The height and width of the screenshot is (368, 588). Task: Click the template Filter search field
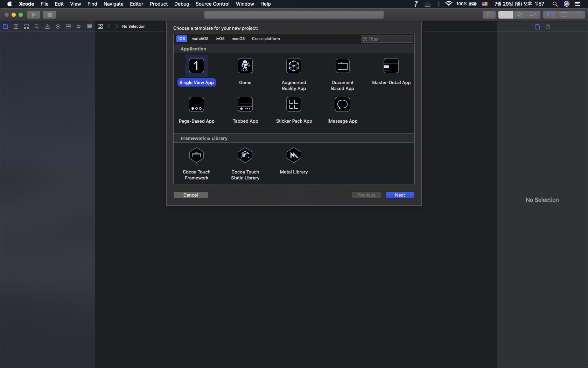point(387,39)
